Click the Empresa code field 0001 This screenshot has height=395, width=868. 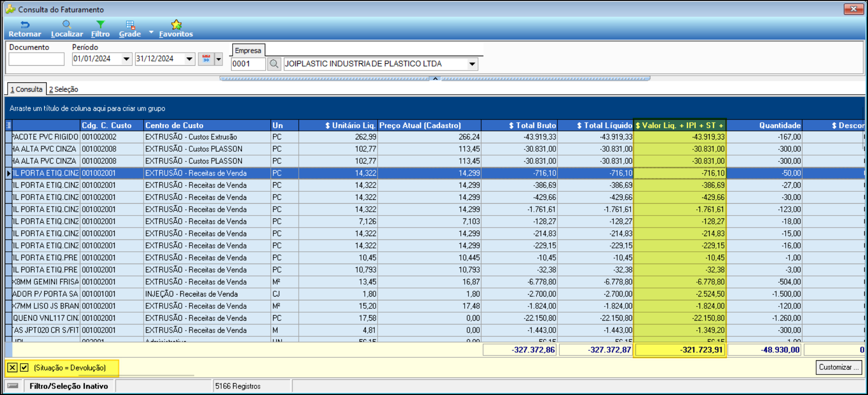point(248,64)
